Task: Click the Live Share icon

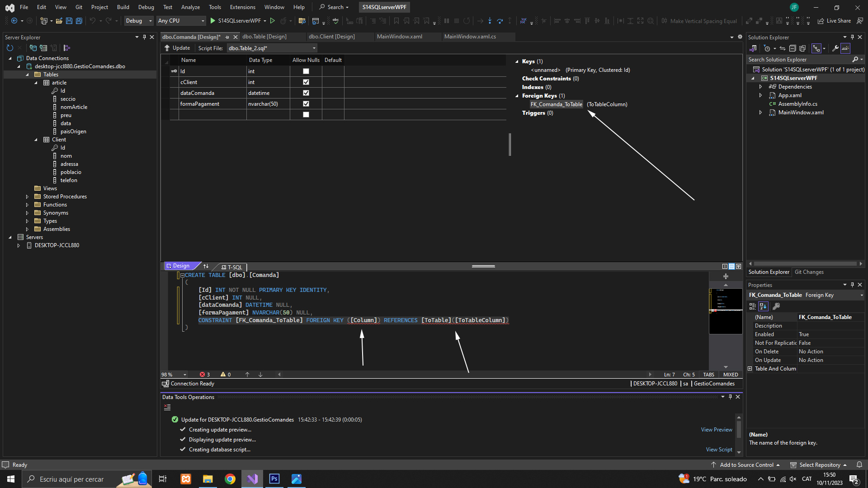Action: click(821, 21)
